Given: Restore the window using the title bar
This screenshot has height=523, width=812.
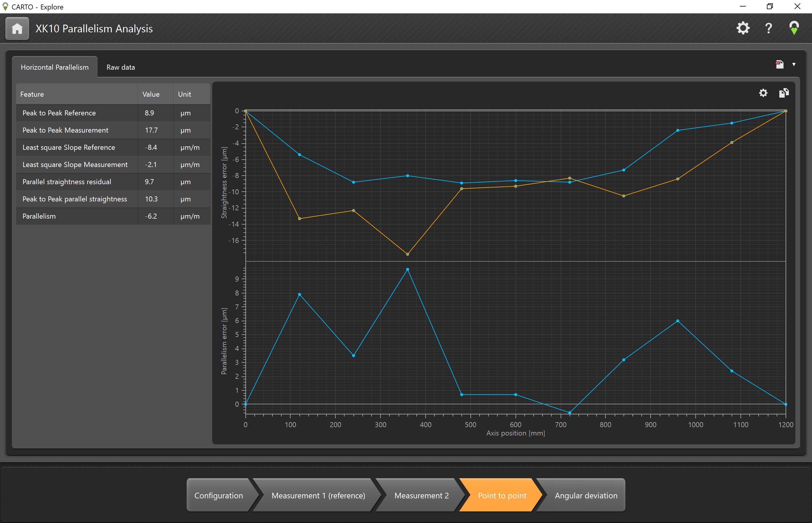Looking at the screenshot, I should click(770, 7).
